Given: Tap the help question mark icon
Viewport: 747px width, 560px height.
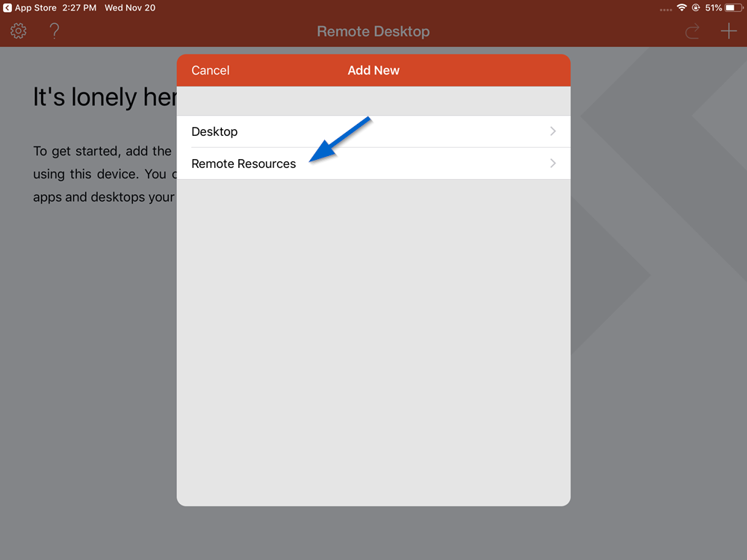Looking at the screenshot, I should coord(55,31).
